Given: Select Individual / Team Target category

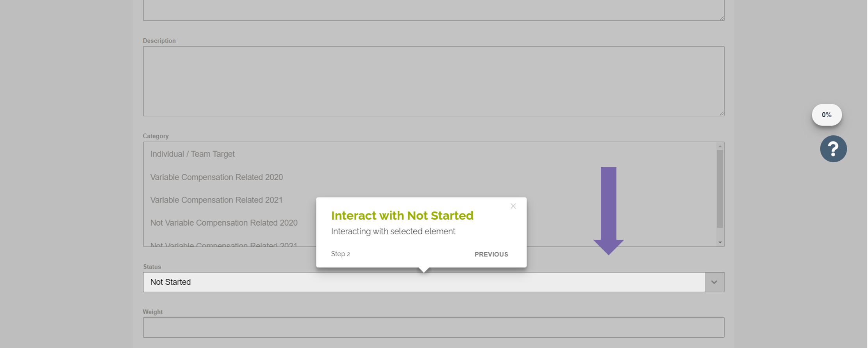Looking at the screenshot, I should [x=193, y=154].
